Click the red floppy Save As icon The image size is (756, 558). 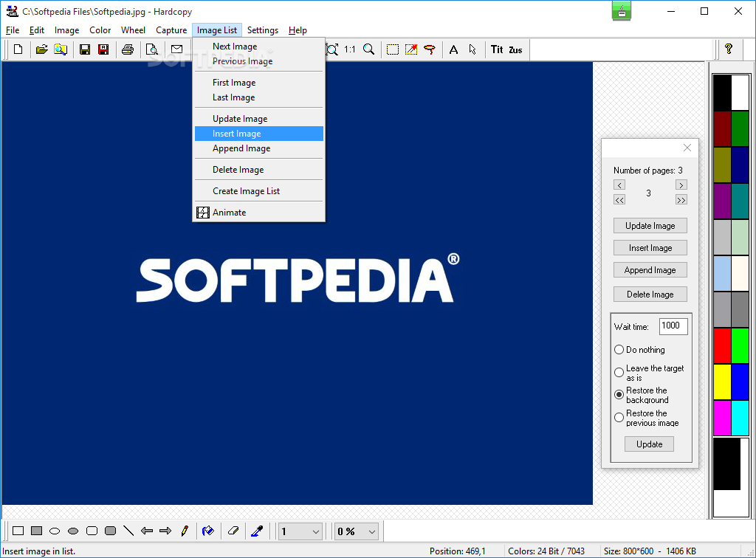[103, 49]
